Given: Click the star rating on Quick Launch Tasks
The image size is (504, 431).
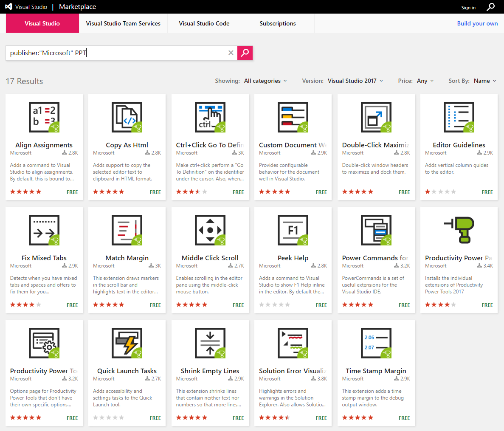Looking at the screenshot, I should [108, 417].
